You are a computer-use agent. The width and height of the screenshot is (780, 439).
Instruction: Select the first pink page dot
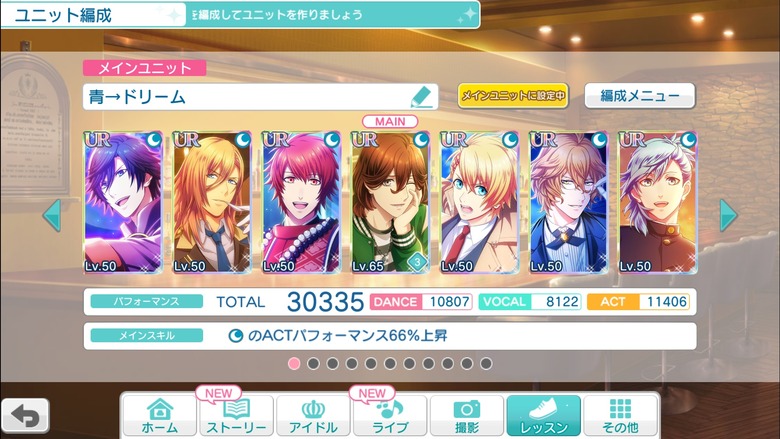coord(294,363)
